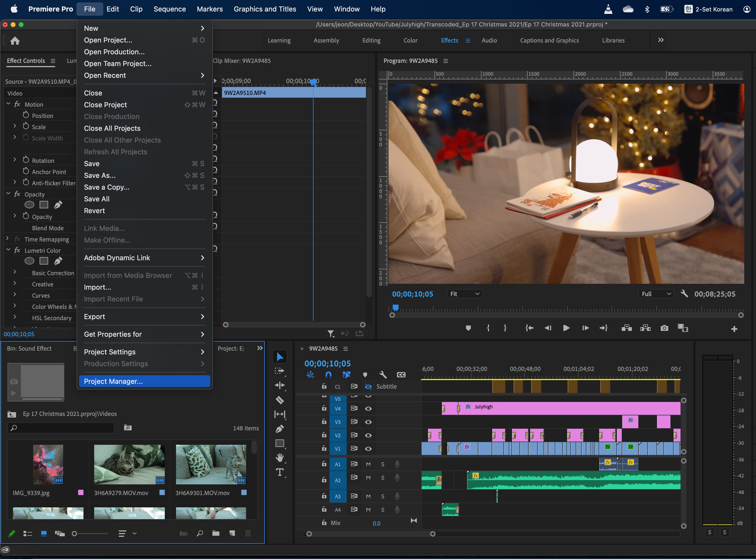Viewport: 756px width, 559px height.
Task: Show more workspaces overflow chevron
Action: [660, 40]
